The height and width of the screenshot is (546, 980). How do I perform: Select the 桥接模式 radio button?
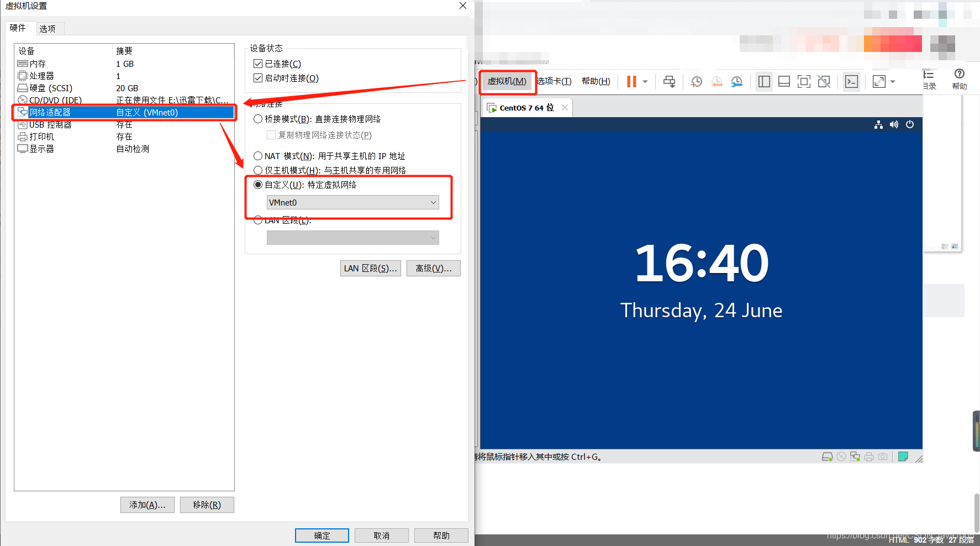click(258, 119)
